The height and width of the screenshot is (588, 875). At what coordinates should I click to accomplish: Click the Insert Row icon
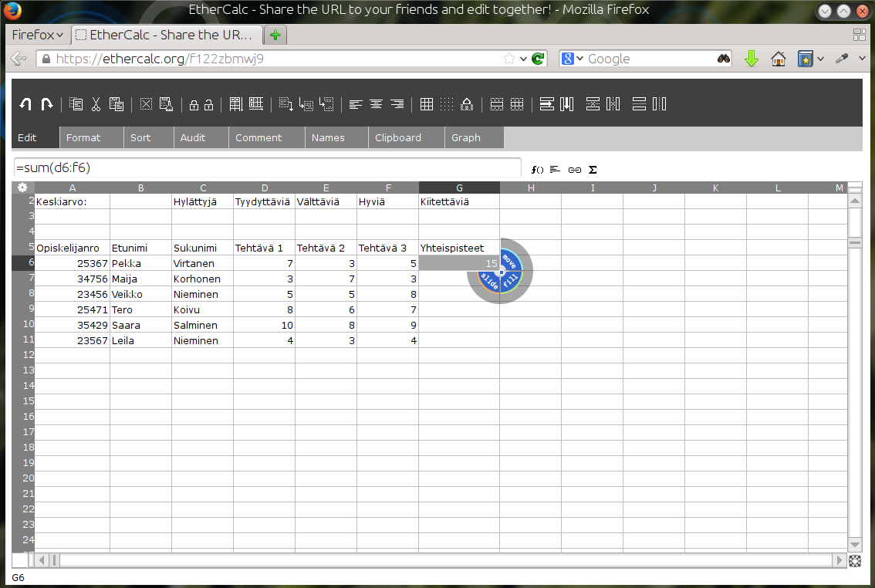coord(547,103)
